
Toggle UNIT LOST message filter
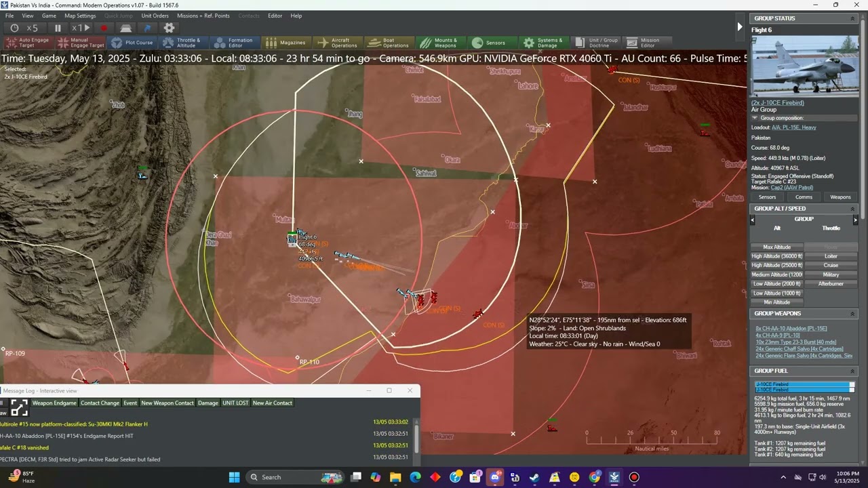click(x=235, y=403)
